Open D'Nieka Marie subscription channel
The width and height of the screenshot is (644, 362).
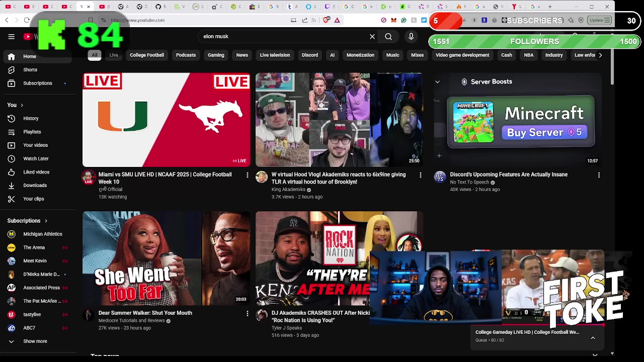pyautogui.click(x=38, y=274)
